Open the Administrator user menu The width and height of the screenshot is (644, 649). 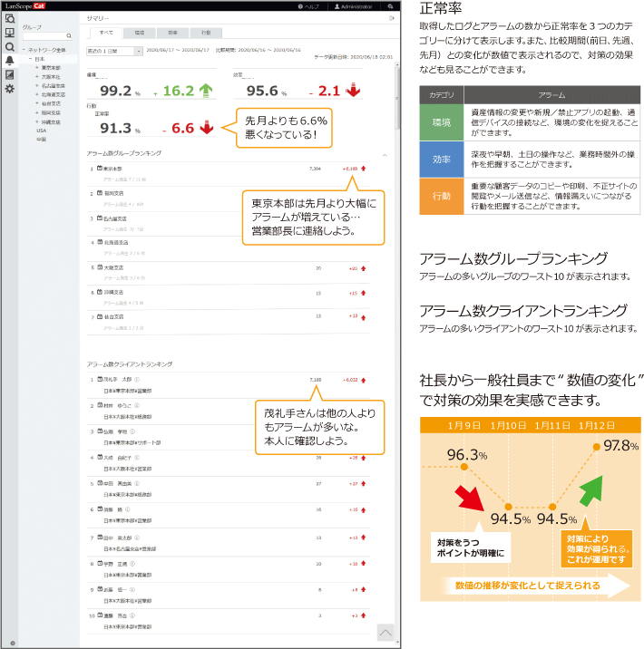(354, 5)
